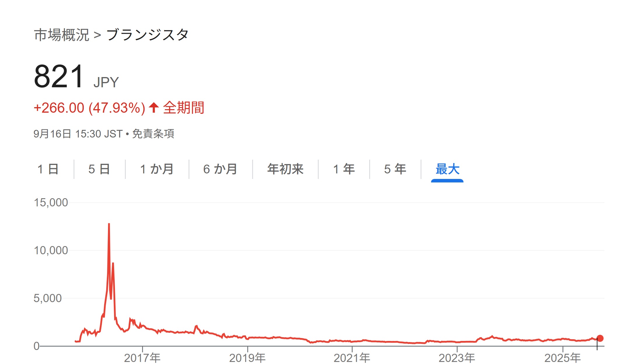Open the 1 か月 chart tab
Screen dimensions: 626x364
pyautogui.click(x=157, y=169)
